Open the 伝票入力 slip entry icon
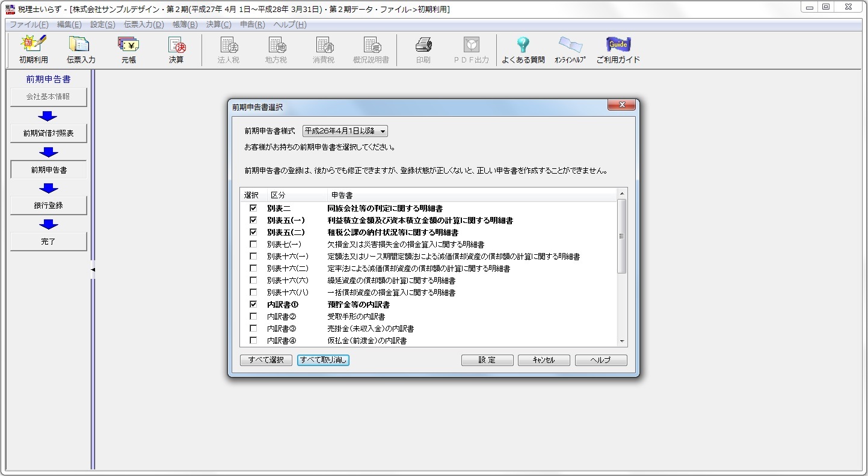 pos(81,49)
